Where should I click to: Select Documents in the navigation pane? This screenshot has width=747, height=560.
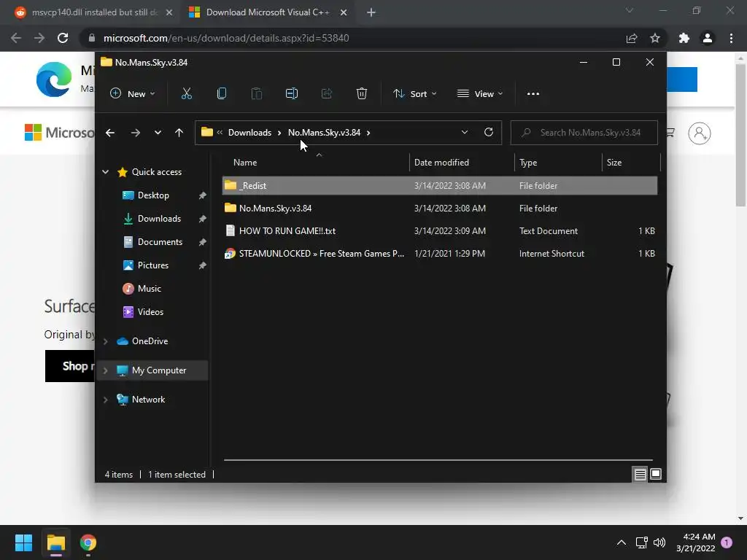click(x=160, y=242)
